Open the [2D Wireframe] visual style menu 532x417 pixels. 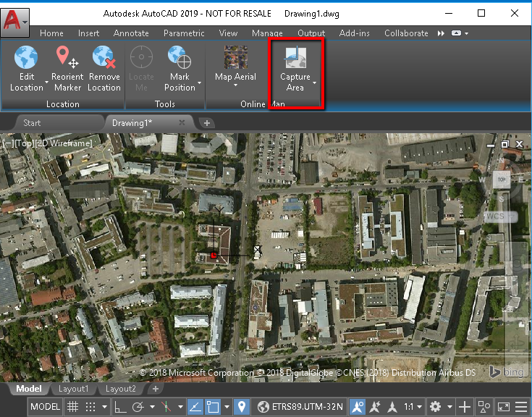tap(64, 143)
